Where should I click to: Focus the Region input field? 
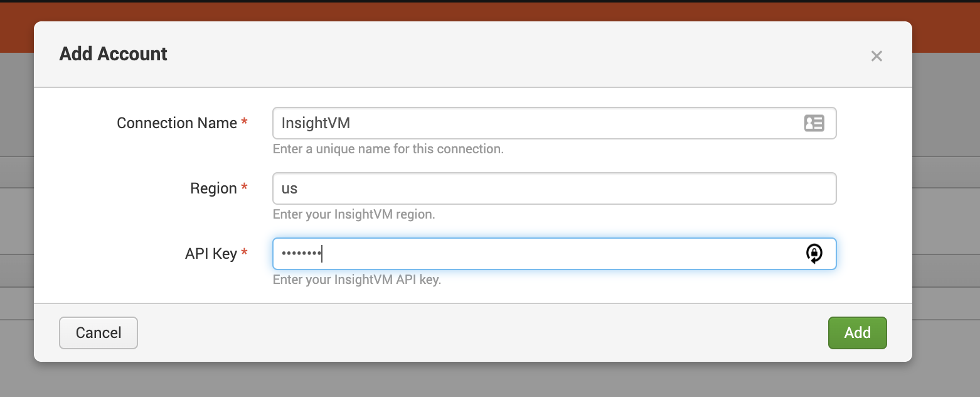pyautogui.click(x=554, y=188)
